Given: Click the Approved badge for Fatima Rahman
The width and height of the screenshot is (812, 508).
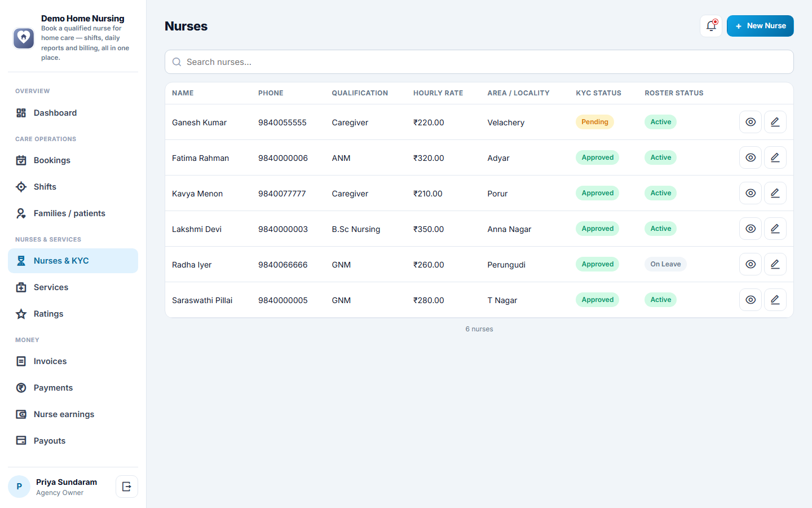Looking at the screenshot, I should [597, 157].
